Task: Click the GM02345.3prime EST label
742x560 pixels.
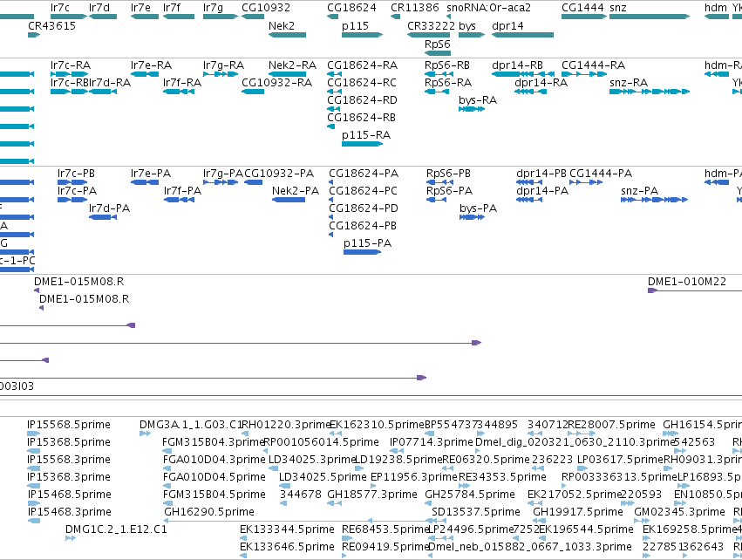Action: pyautogui.click(x=679, y=512)
